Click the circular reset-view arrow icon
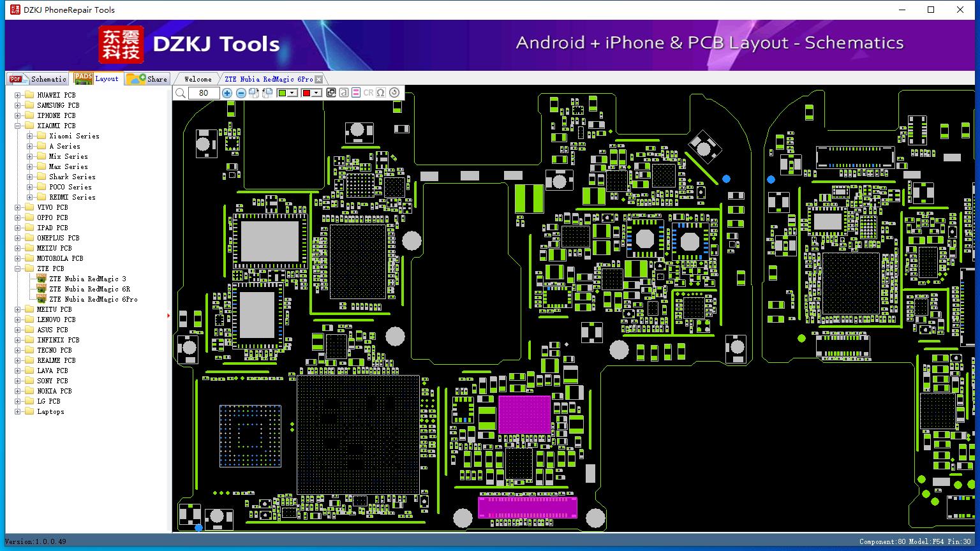The width and height of the screenshot is (980, 551). pyautogui.click(x=394, y=92)
